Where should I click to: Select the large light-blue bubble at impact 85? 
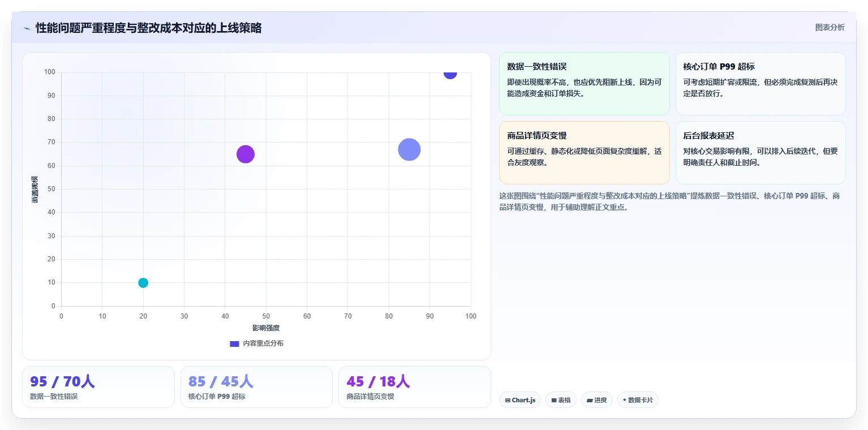pyautogui.click(x=409, y=149)
